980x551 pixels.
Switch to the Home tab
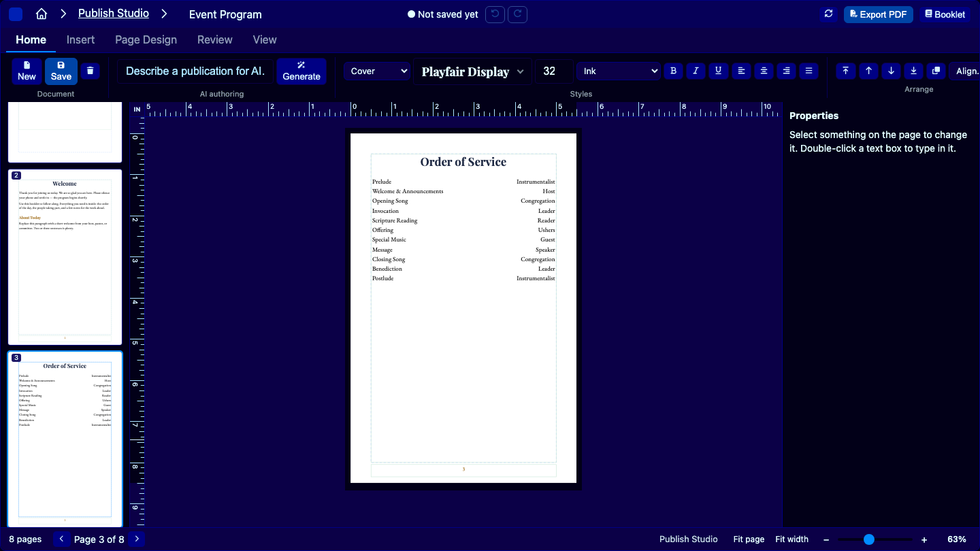[x=31, y=39]
